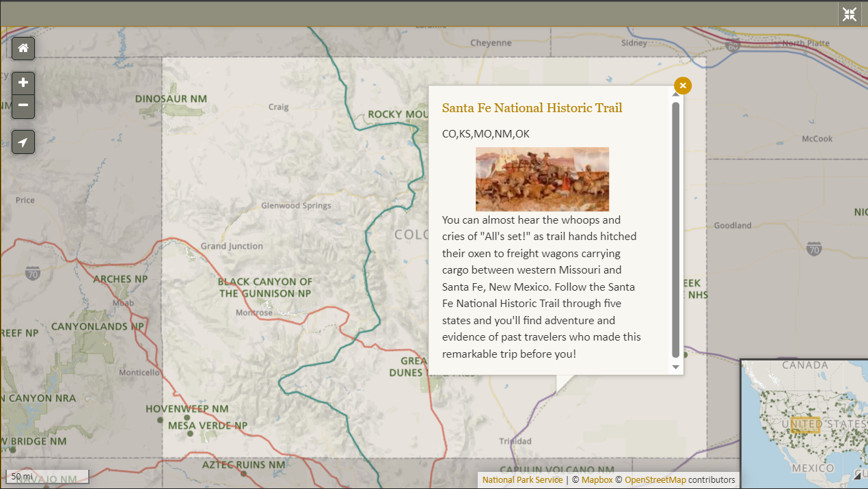The height and width of the screenshot is (489, 868).
Task: Click the overview minimap of the United States
Action: pyautogui.click(x=804, y=424)
